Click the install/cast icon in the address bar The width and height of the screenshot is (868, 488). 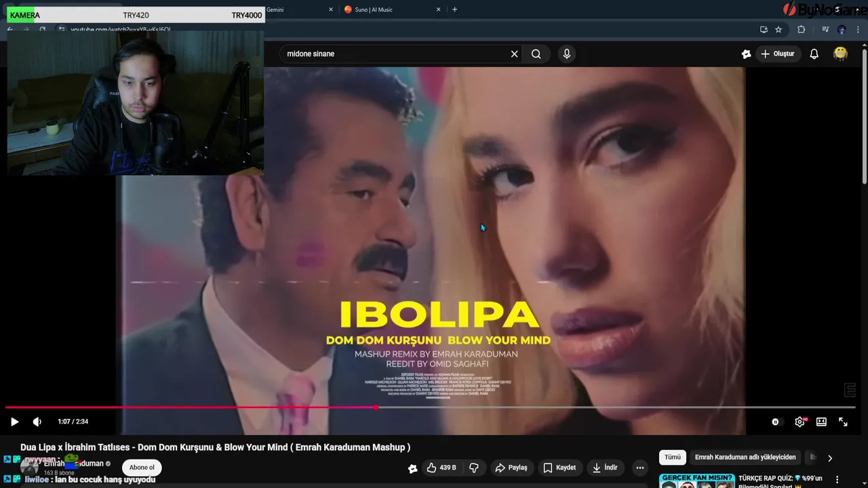pos(764,29)
